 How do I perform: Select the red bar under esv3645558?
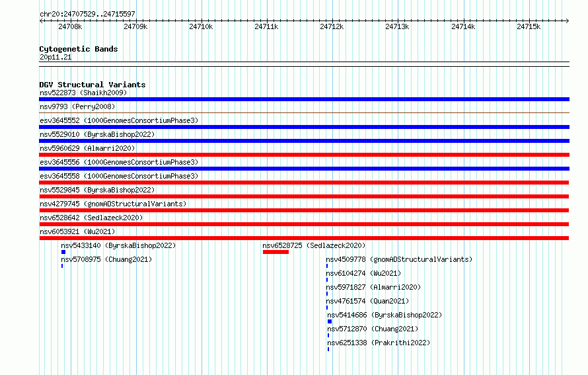(x=304, y=183)
